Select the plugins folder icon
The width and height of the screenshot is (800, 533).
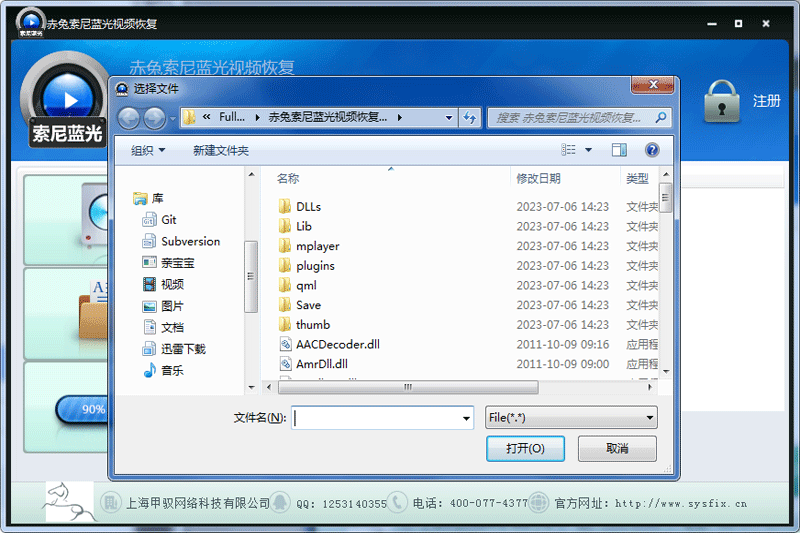click(285, 266)
